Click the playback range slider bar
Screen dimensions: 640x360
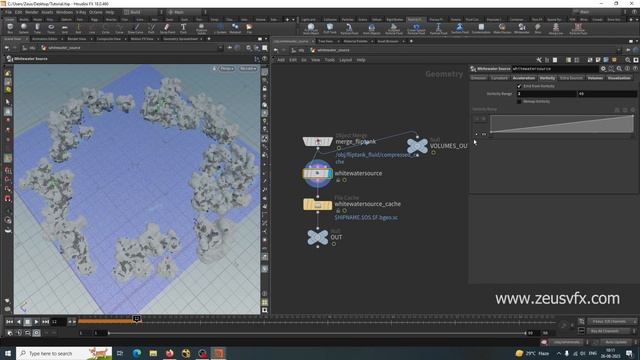317,333
